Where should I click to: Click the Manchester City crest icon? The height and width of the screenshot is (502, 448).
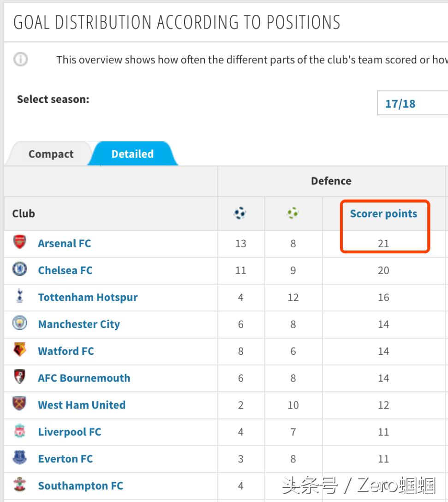19,323
